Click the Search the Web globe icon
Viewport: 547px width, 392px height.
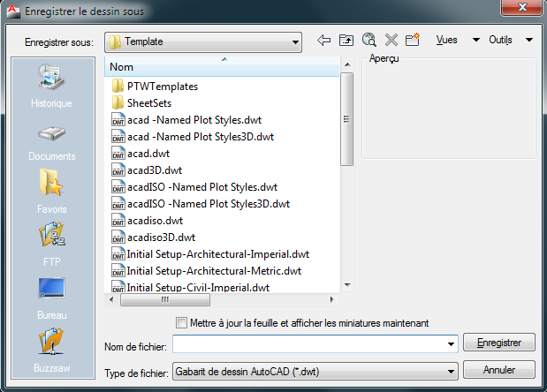[x=368, y=40]
